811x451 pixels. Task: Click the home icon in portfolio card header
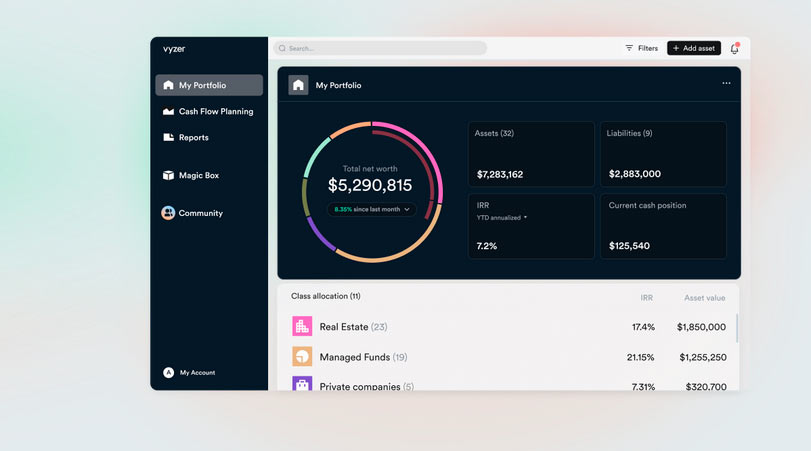pos(298,85)
